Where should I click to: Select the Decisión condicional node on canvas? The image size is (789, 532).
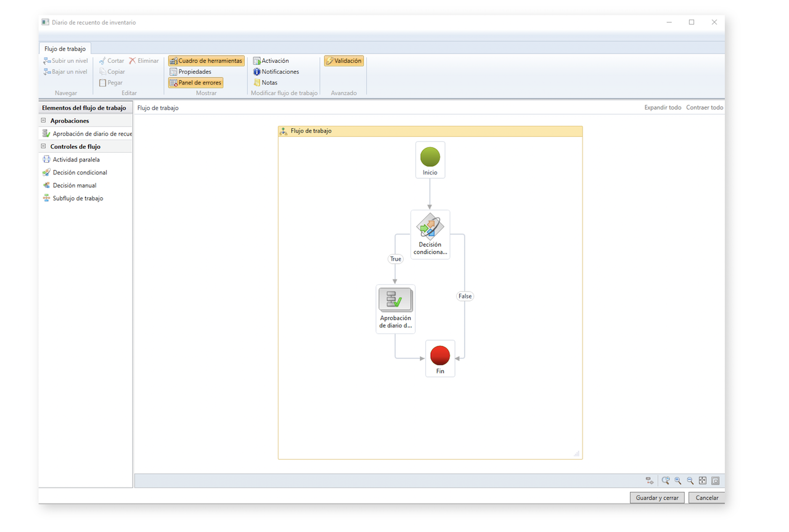(430, 235)
